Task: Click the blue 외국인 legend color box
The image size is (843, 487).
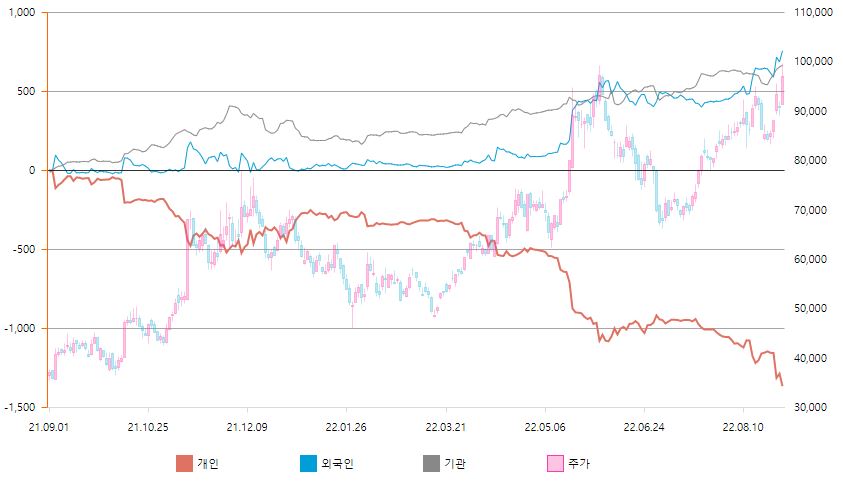Action: (x=307, y=463)
